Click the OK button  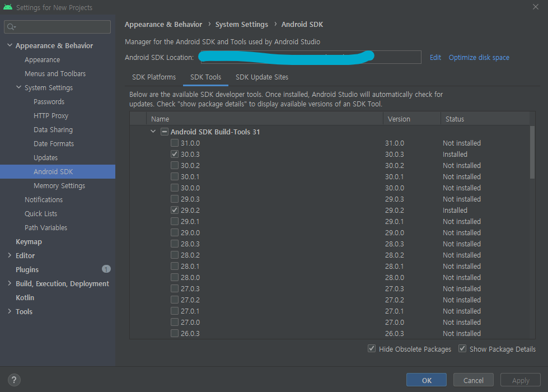[427, 380]
